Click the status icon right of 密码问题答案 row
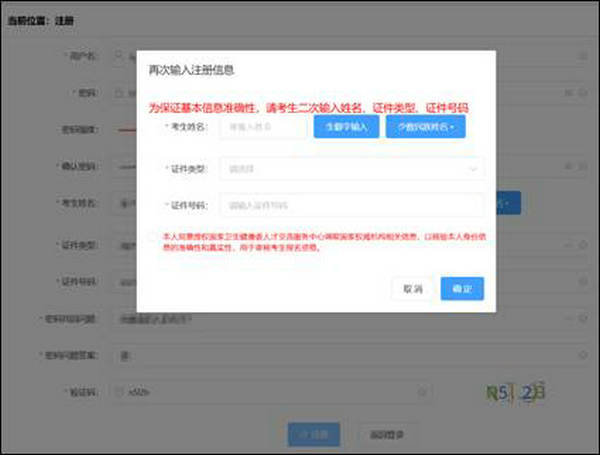 point(583,354)
